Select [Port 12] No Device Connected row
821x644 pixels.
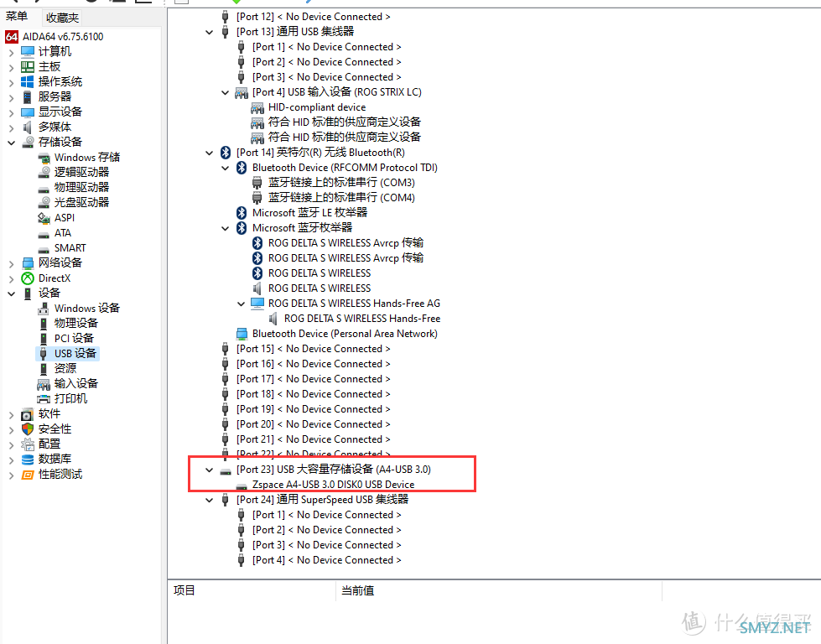coord(313,17)
